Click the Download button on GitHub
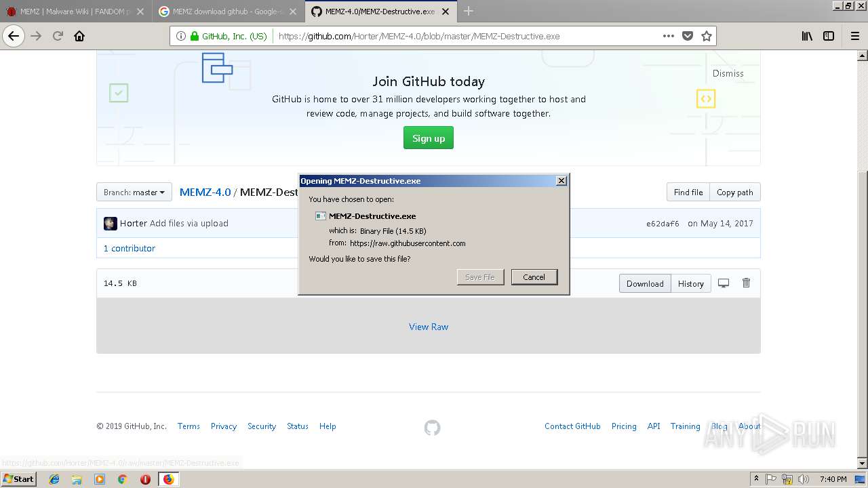Image resolution: width=868 pixels, height=488 pixels. pos(645,283)
